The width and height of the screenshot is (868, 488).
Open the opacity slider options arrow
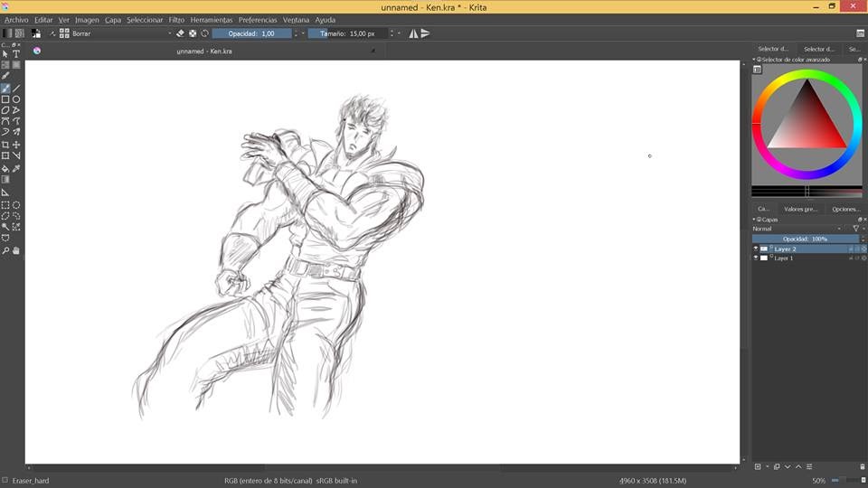click(x=303, y=33)
